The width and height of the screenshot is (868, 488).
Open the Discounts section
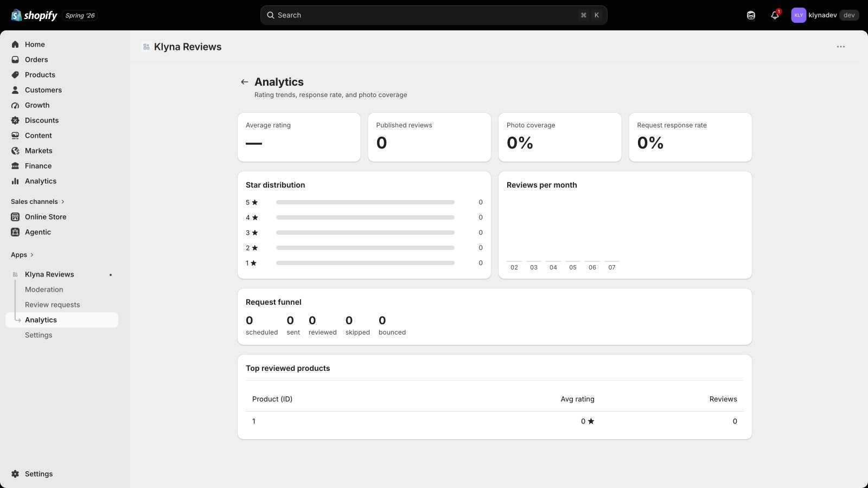point(62,120)
